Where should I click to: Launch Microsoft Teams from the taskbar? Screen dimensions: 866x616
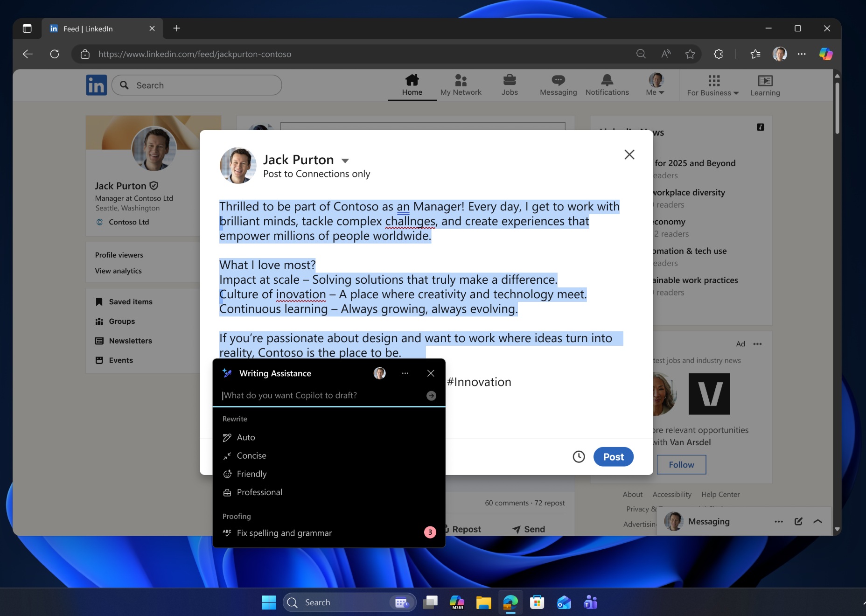pyautogui.click(x=590, y=602)
